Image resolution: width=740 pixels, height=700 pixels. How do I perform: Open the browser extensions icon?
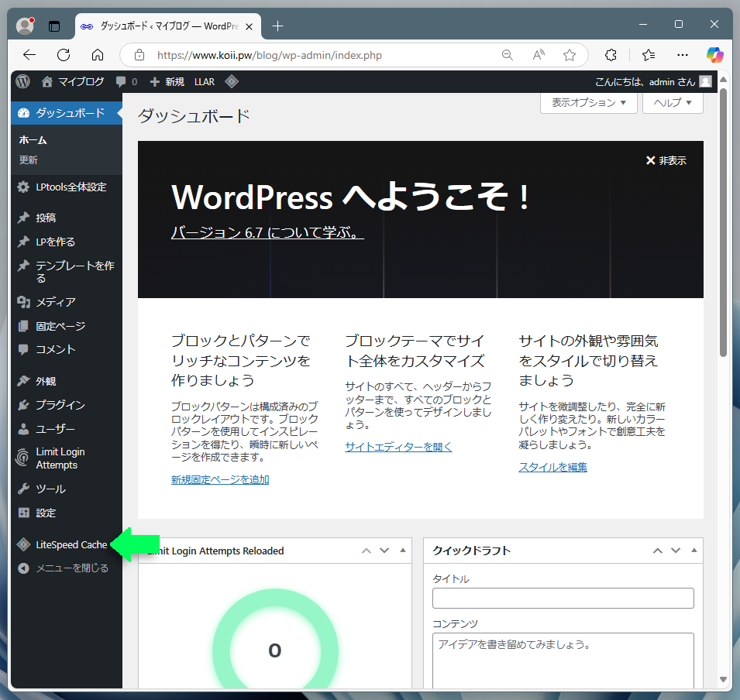click(x=611, y=55)
